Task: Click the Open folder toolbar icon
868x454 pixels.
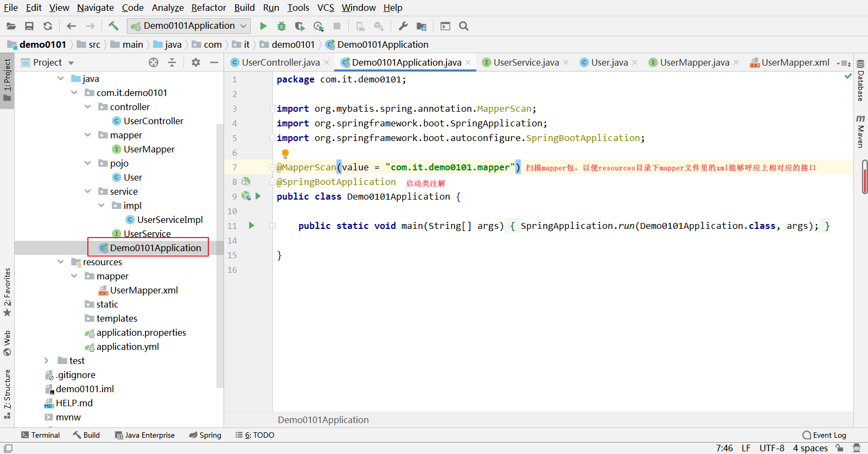Action: tap(11, 26)
